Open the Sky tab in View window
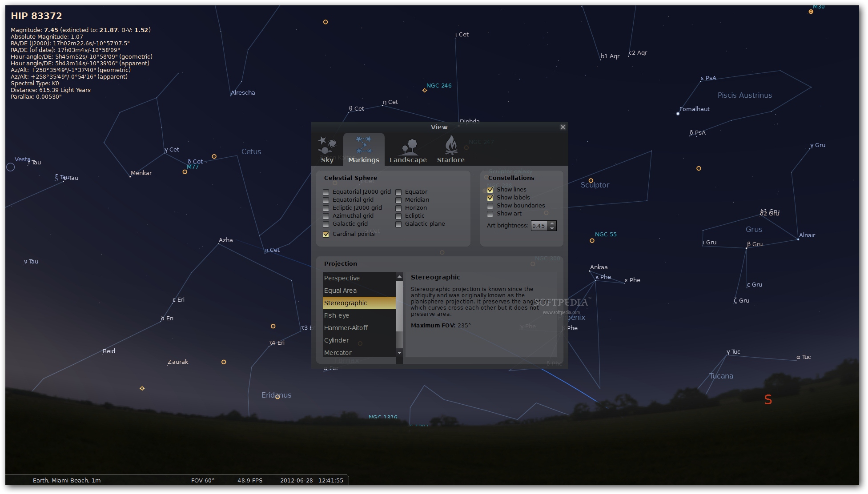 (x=327, y=150)
